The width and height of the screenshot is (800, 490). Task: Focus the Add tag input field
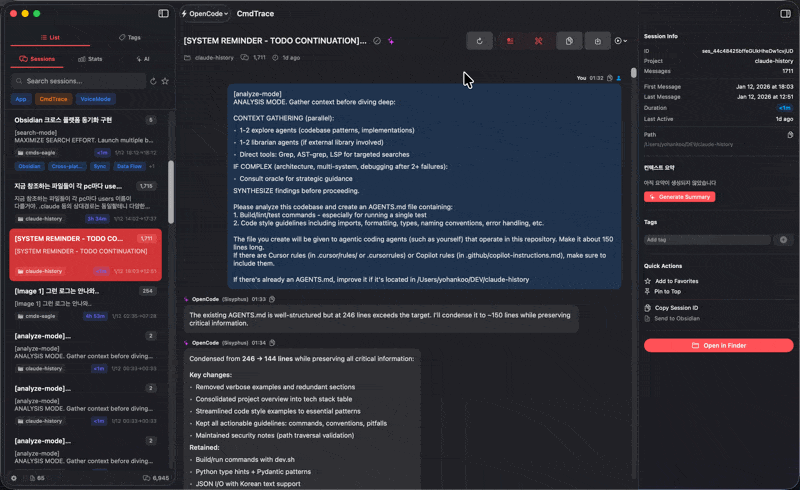708,240
